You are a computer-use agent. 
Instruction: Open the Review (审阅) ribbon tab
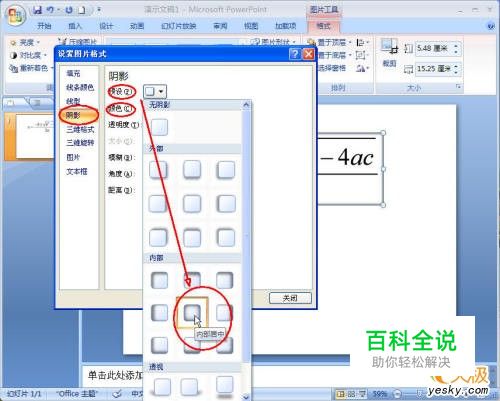(x=220, y=26)
